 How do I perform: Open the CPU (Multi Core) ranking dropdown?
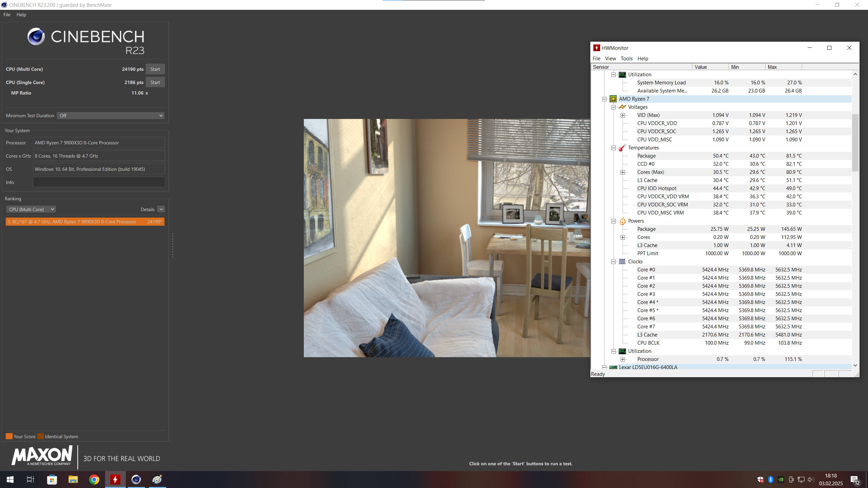click(x=31, y=209)
